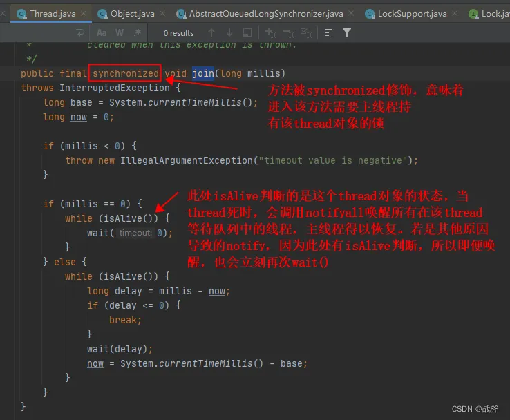Switch to AbstractQueuedLongSynchronizer.java tab

pos(266,14)
